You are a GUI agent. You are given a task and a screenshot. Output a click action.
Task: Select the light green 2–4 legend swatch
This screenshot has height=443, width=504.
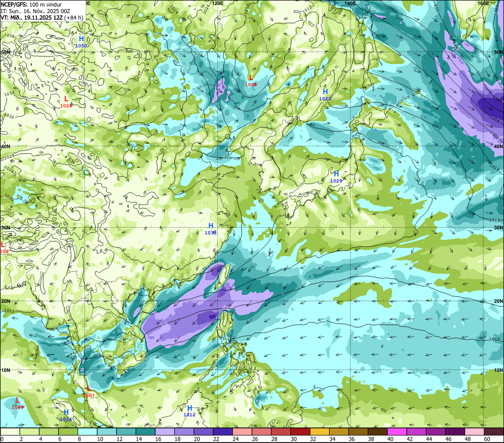click(29, 431)
